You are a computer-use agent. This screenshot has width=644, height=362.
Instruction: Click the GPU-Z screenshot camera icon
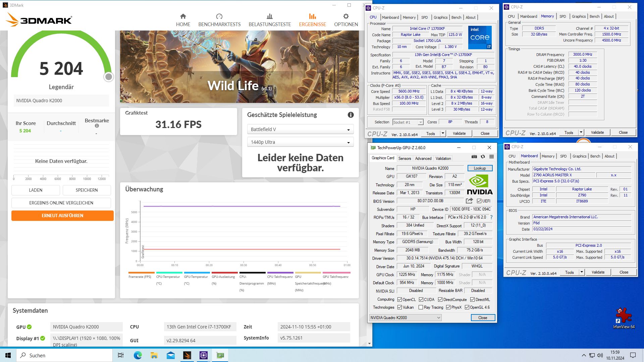click(474, 157)
